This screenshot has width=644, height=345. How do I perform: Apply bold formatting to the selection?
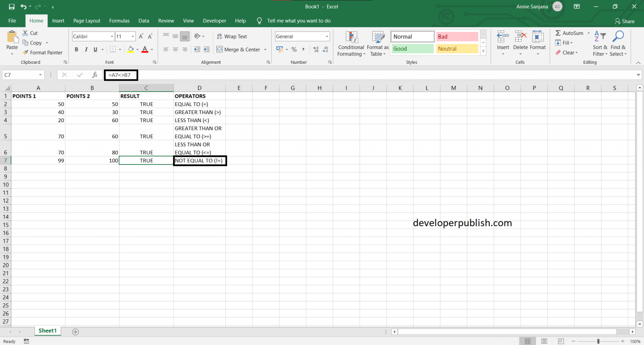76,49
